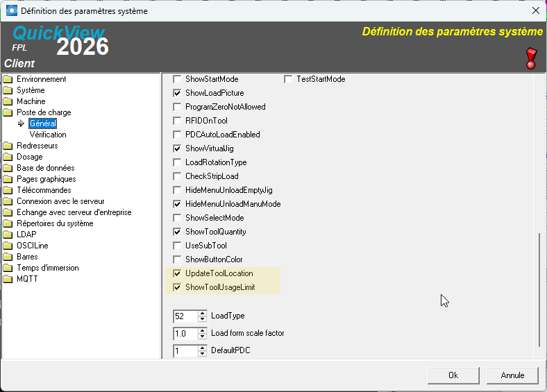Click into the Load form scale factor field

(x=185, y=334)
